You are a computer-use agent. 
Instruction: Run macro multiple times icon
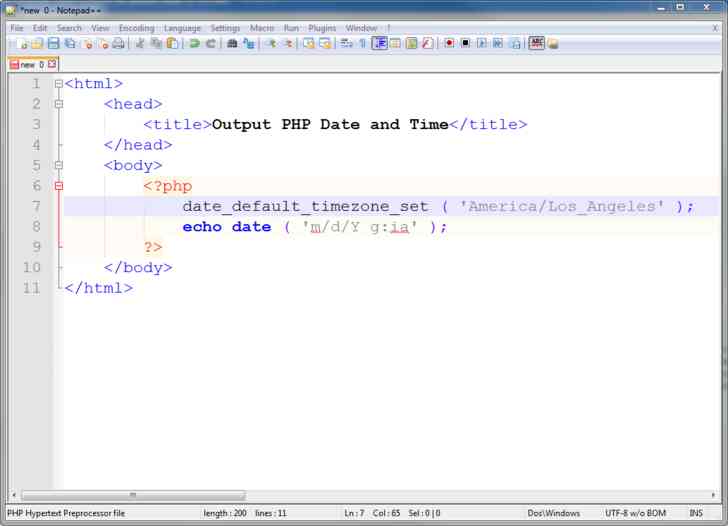coord(498,44)
